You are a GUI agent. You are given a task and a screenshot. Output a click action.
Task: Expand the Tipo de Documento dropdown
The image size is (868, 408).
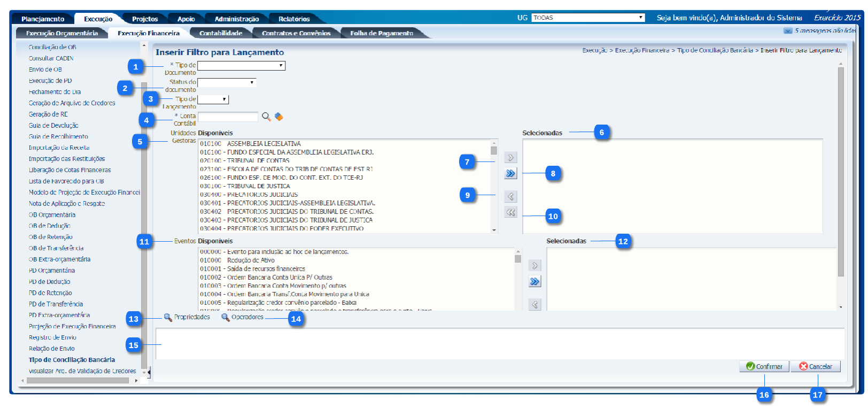(241, 66)
